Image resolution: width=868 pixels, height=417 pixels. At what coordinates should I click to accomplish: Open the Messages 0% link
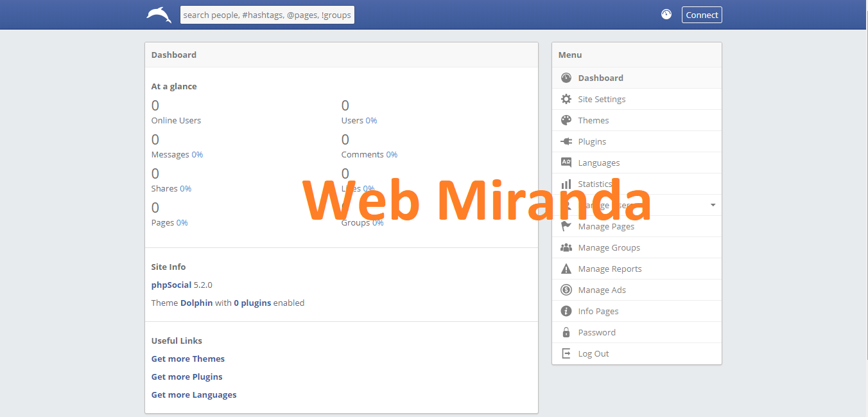(x=197, y=154)
